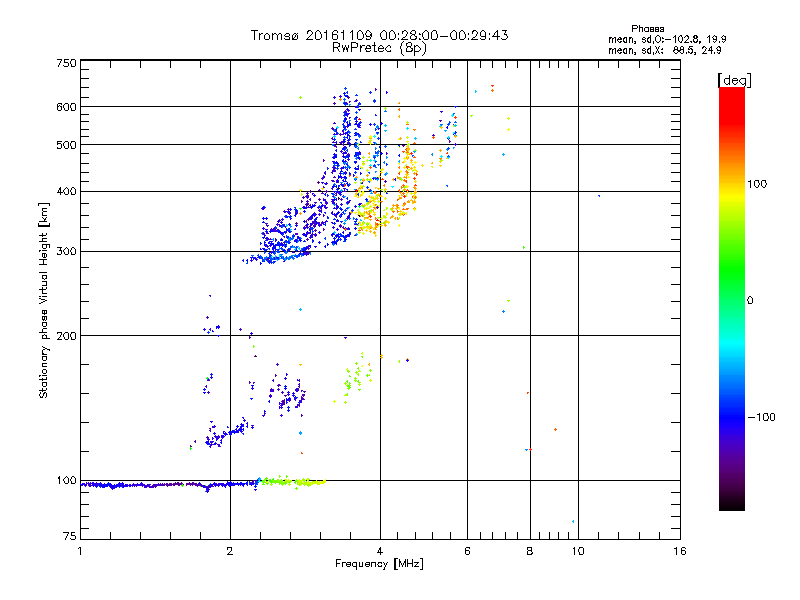Click the x-axis tick label '4'
The width and height of the screenshot is (800, 600).
coord(380,551)
